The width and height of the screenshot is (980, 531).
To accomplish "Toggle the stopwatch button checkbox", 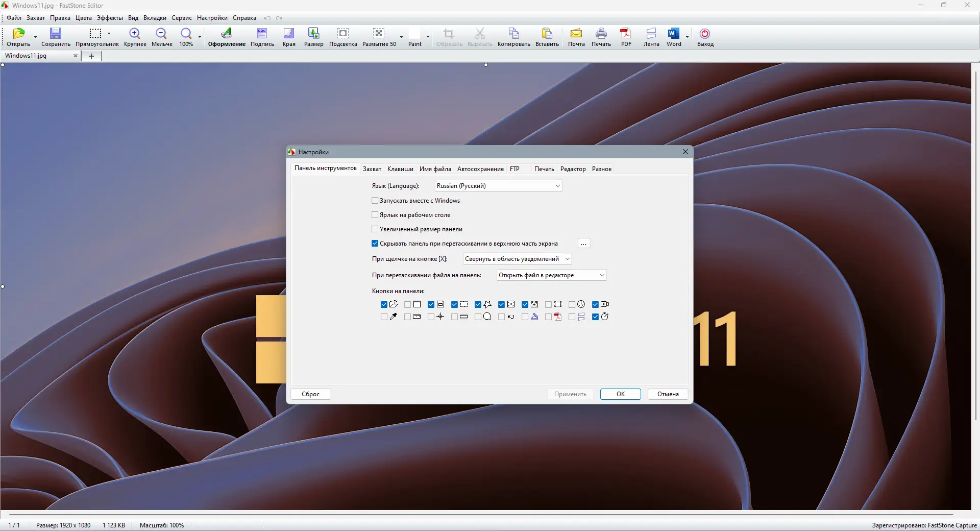I will 595,317.
